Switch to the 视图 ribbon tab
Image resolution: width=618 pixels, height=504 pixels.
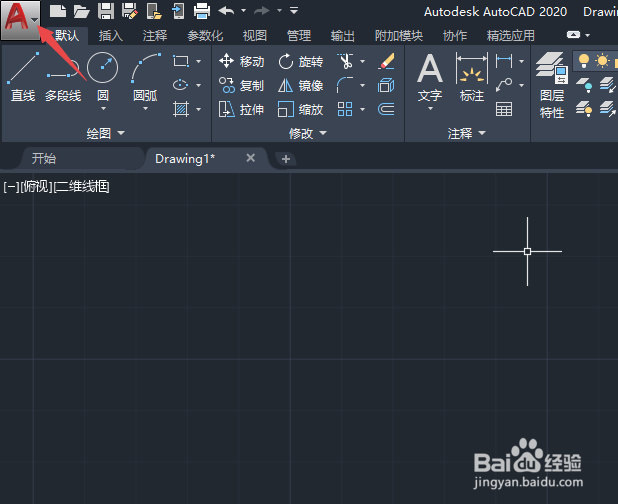255,36
